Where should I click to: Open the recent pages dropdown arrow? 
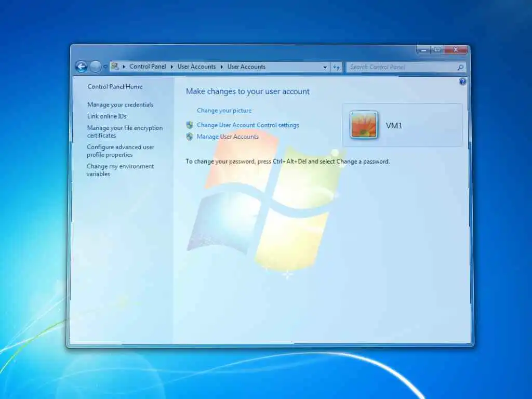105,67
